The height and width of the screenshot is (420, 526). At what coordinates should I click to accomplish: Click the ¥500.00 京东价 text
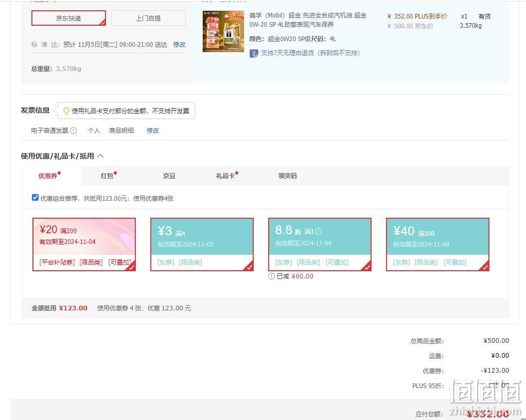click(x=410, y=26)
